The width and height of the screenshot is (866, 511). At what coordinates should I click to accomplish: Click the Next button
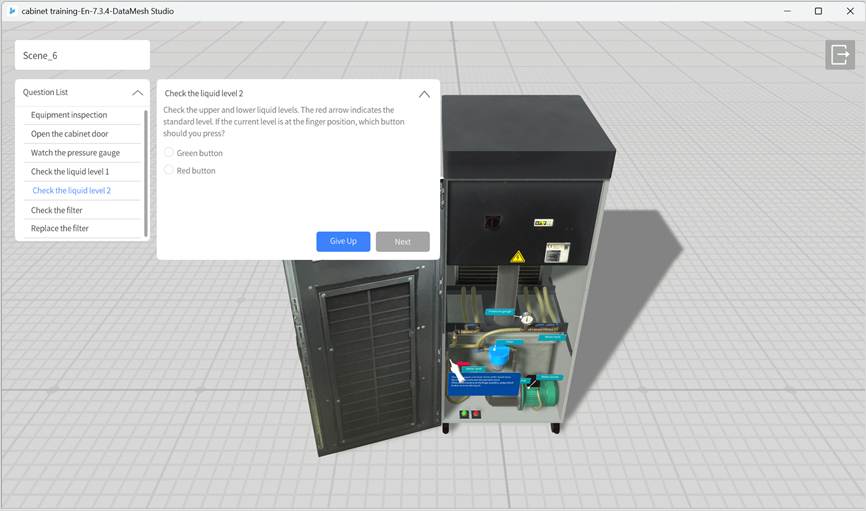tap(402, 242)
